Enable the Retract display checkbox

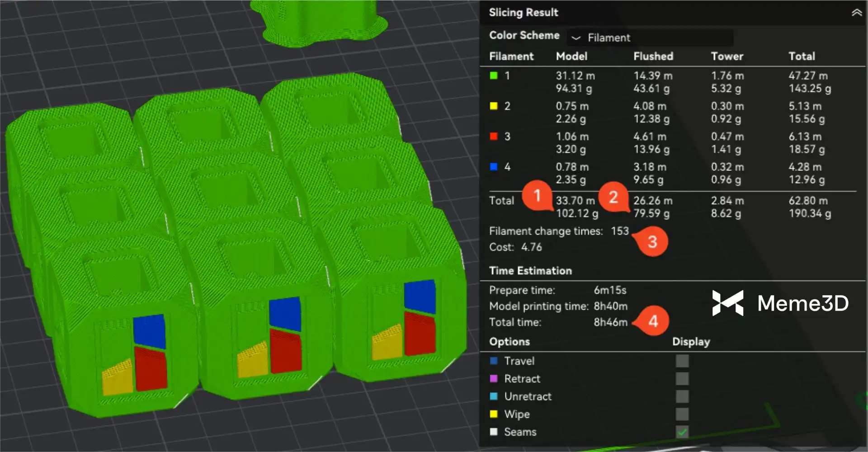pyautogui.click(x=682, y=378)
